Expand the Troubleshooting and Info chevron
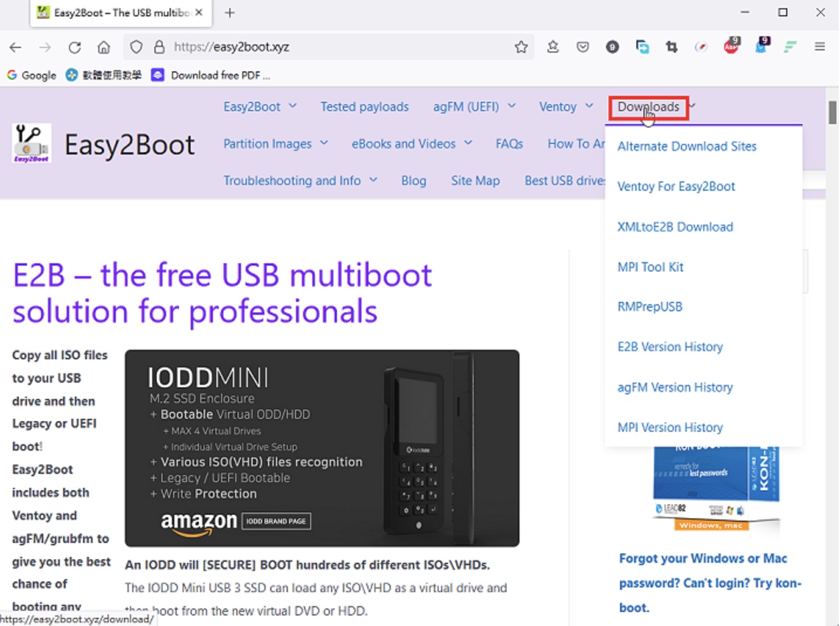The width and height of the screenshot is (840, 626). point(373,180)
